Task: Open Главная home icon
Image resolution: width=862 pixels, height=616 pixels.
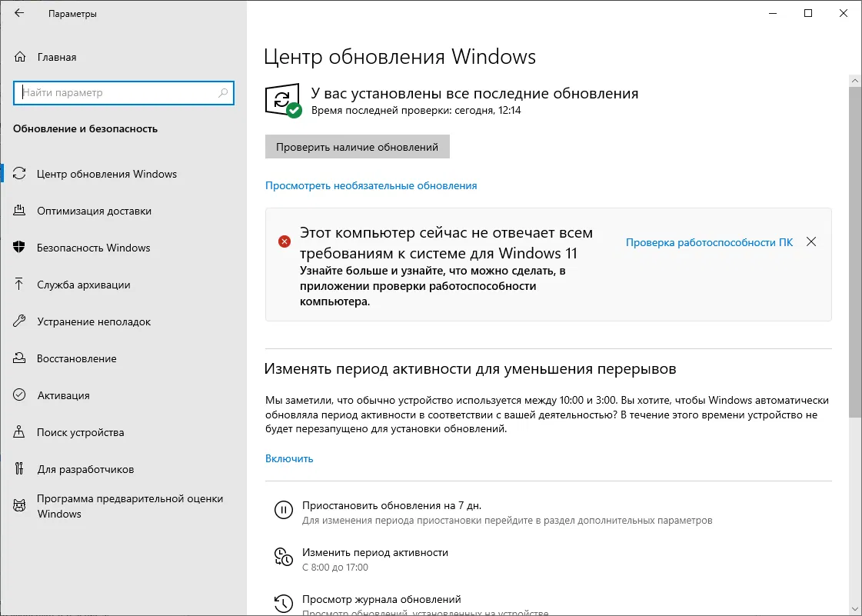Action: pyautogui.click(x=20, y=57)
